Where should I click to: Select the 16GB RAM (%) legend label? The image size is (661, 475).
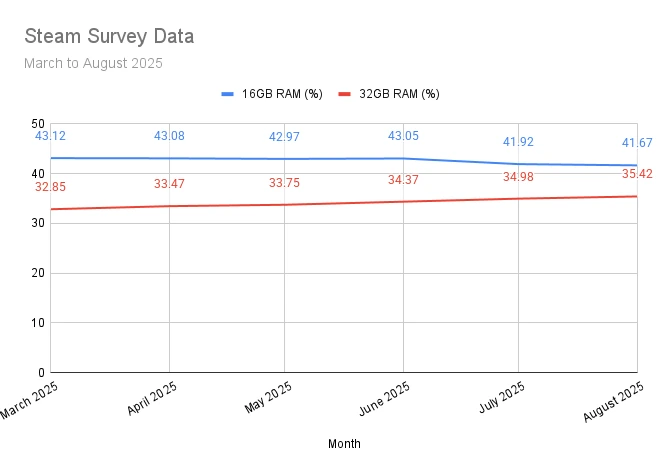pos(282,94)
